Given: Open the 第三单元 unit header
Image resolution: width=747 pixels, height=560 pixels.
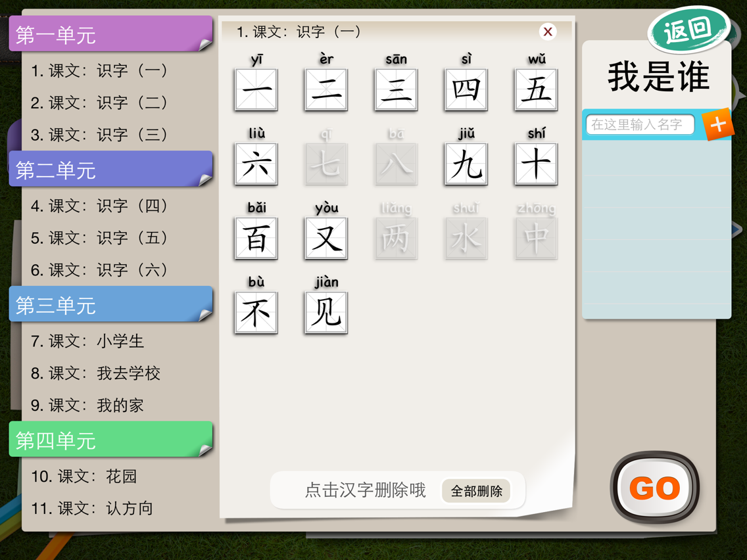Looking at the screenshot, I should pyautogui.click(x=110, y=304).
